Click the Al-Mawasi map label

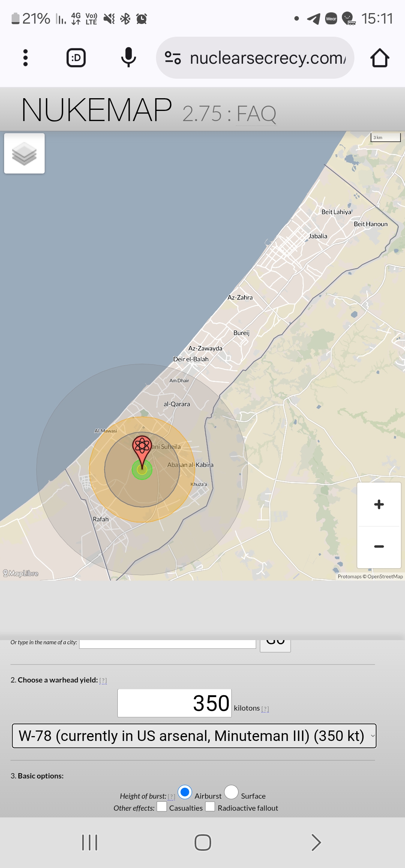point(106,431)
